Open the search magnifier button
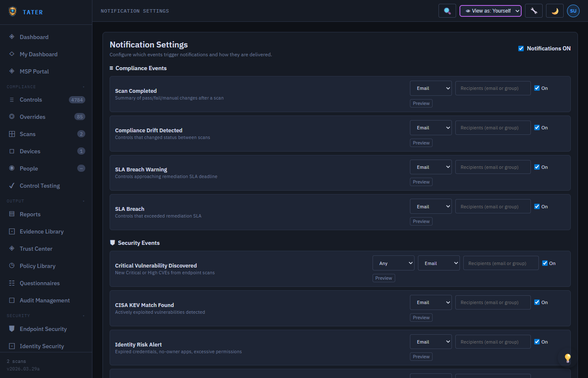588x378 pixels. click(x=447, y=11)
